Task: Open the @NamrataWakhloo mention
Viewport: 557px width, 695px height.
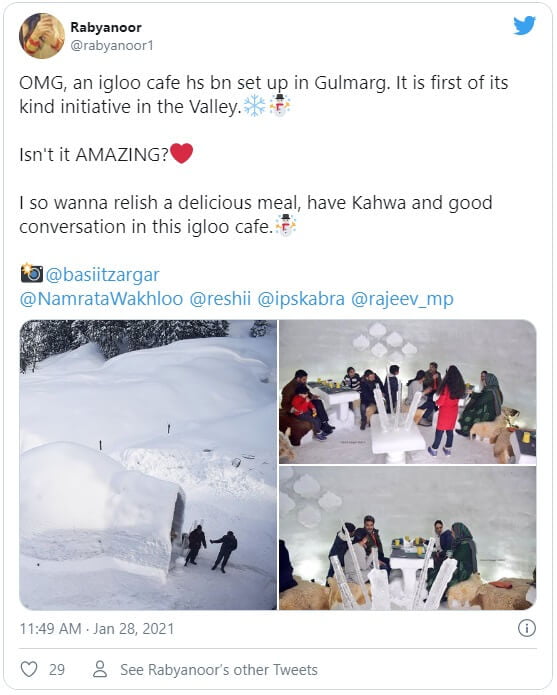Action: (101, 299)
